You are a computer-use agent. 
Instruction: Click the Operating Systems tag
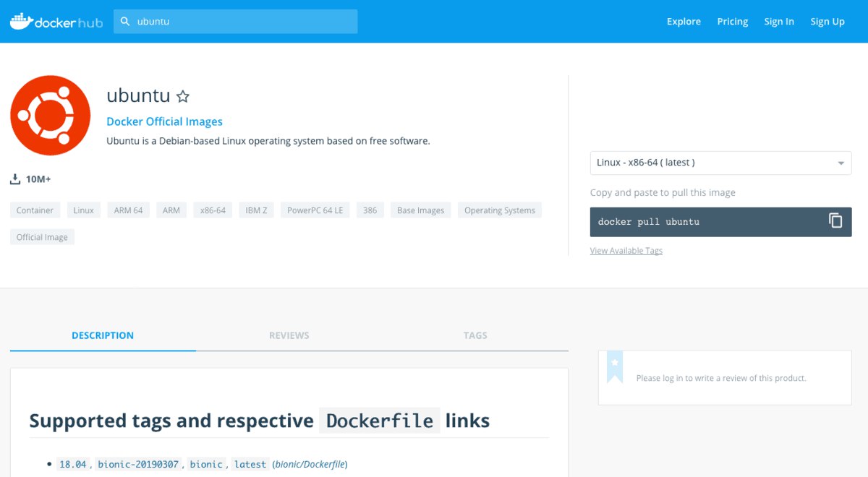(x=500, y=210)
